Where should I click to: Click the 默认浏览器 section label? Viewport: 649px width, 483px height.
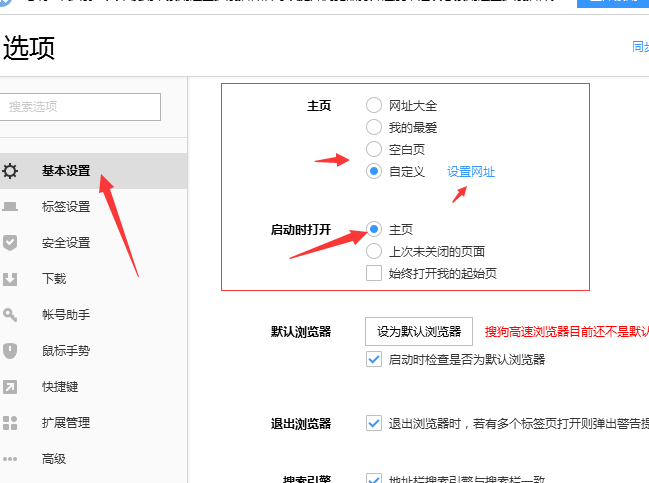click(x=301, y=332)
